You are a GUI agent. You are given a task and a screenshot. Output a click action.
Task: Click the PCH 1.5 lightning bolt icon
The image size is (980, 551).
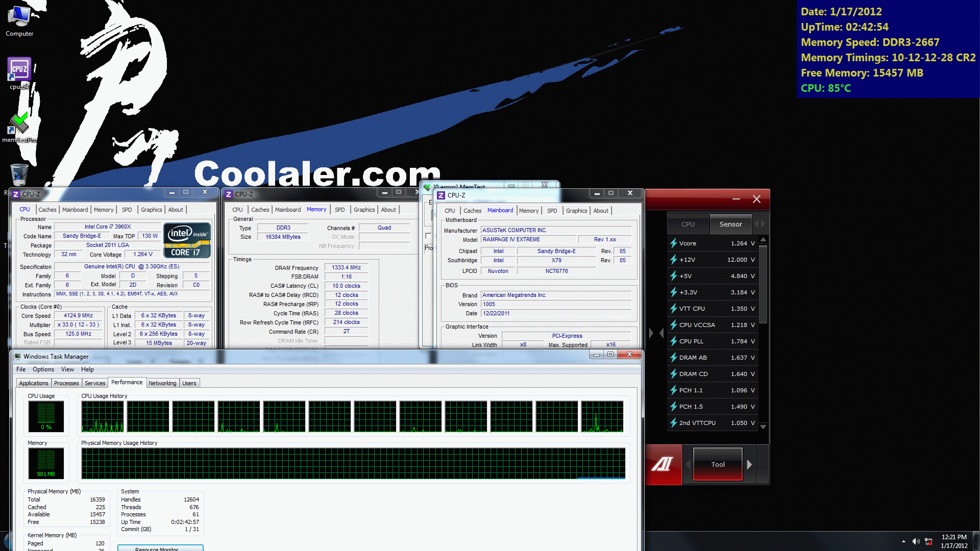coord(673,407)
